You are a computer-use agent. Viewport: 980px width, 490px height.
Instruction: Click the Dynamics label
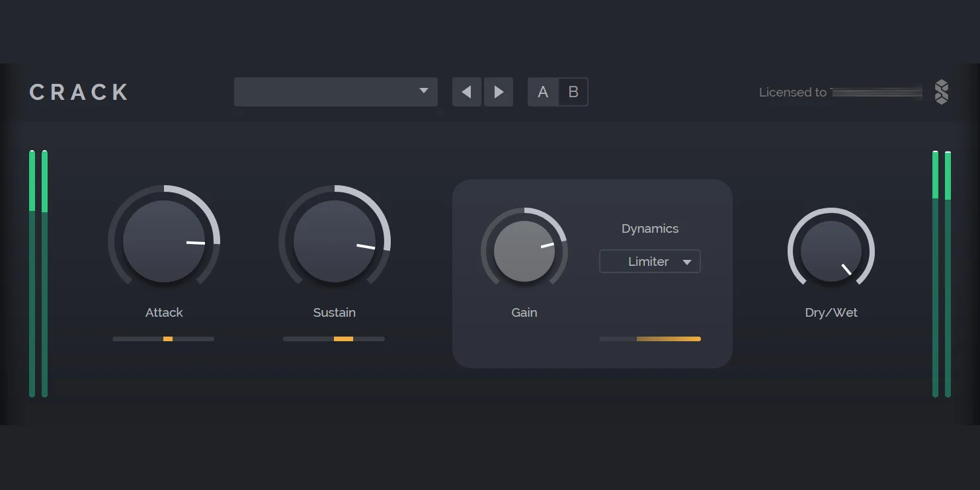point(650,229)
